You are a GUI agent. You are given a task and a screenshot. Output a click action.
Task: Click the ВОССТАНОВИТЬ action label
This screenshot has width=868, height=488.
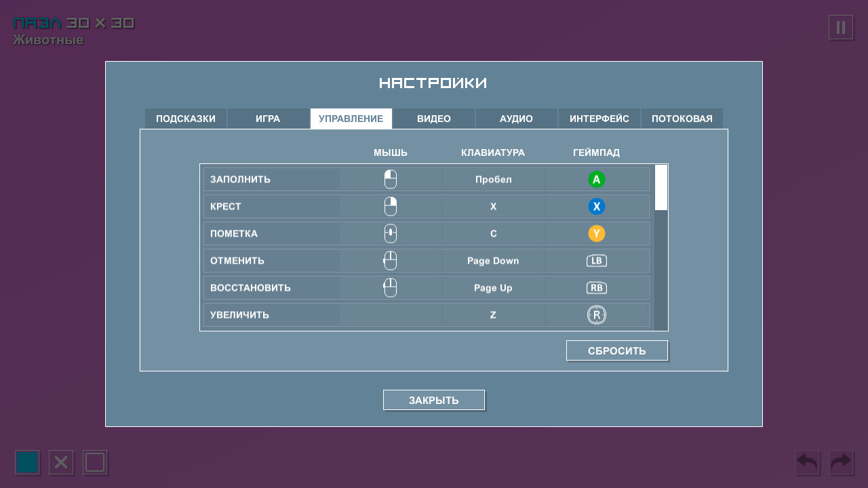point(250,288)
